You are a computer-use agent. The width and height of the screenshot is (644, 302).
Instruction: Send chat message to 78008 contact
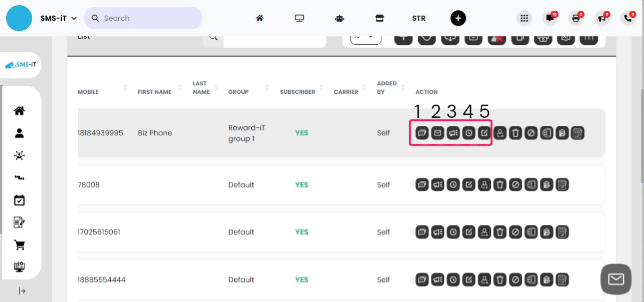tap(422, 185)
